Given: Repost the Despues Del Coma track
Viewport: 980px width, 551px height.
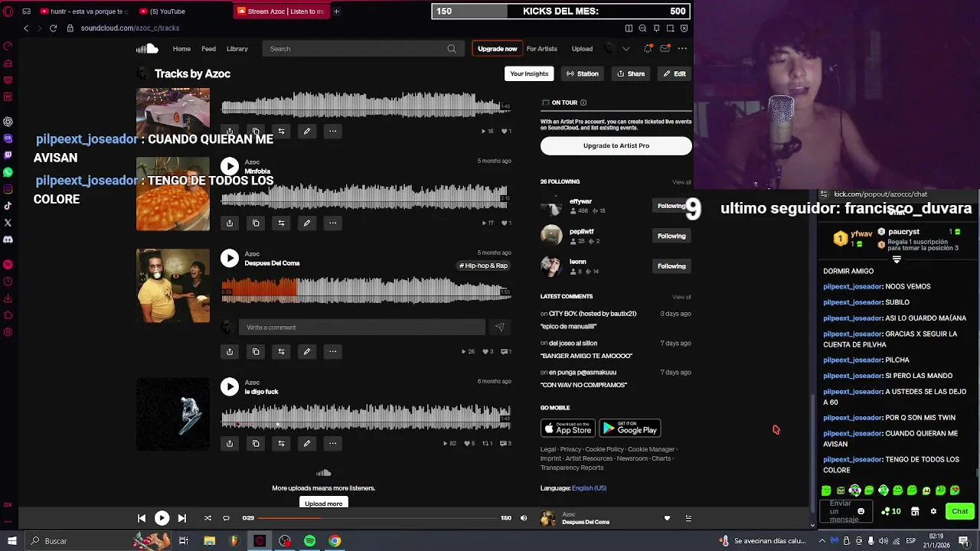Looking at the screenshot, I should [x=281, y=351].
